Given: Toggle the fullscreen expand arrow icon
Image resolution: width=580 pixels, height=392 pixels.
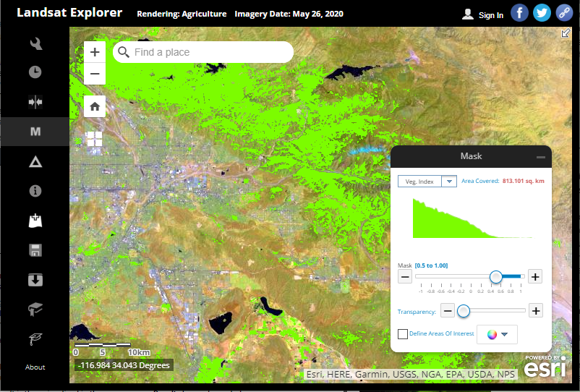Looking at the screenshot, I should point(566,33).
